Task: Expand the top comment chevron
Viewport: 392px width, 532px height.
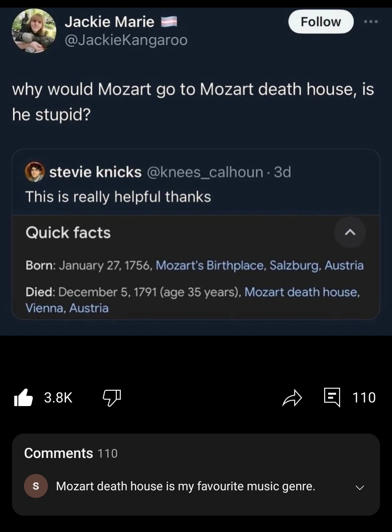Action: pos(359,487)
